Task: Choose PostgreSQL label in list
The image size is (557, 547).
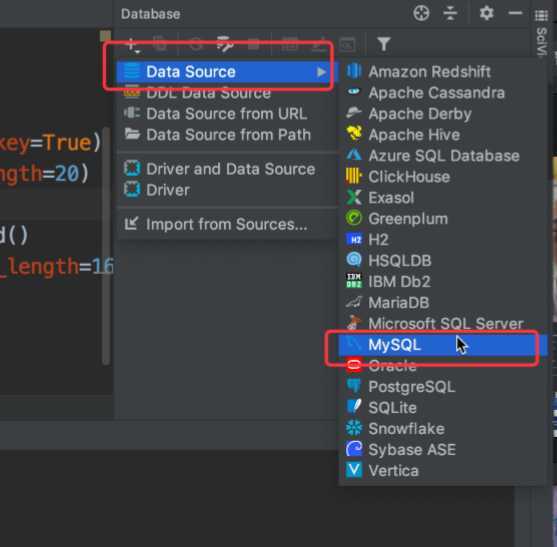Action: [x=412, y=386]
